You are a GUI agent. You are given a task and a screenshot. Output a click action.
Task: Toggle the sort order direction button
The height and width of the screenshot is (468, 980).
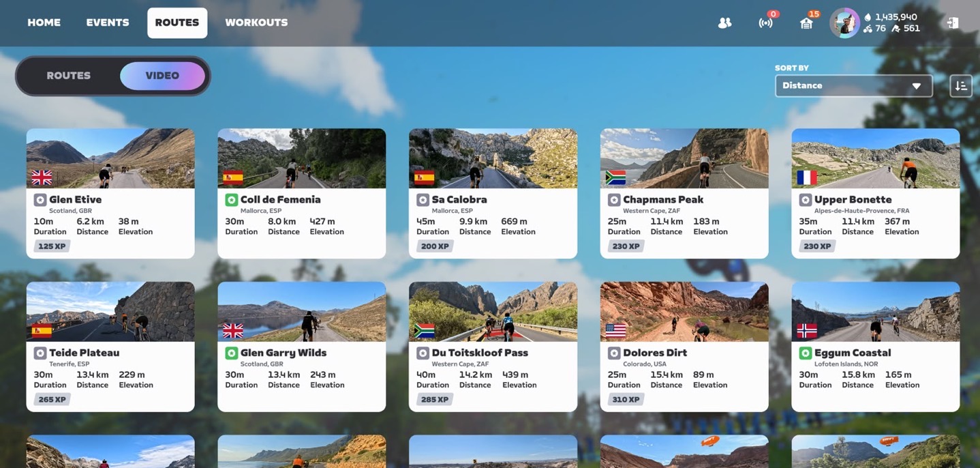click(961, 86)
